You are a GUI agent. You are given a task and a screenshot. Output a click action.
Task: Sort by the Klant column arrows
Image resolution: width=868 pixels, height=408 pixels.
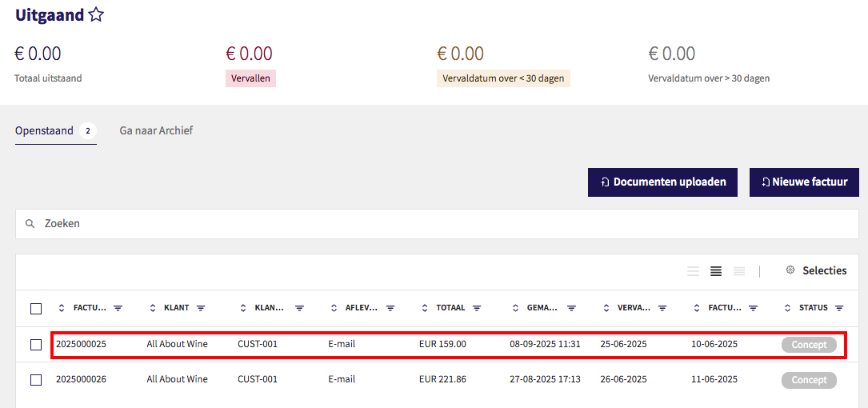pyautogui.click(x=153, y=308)
